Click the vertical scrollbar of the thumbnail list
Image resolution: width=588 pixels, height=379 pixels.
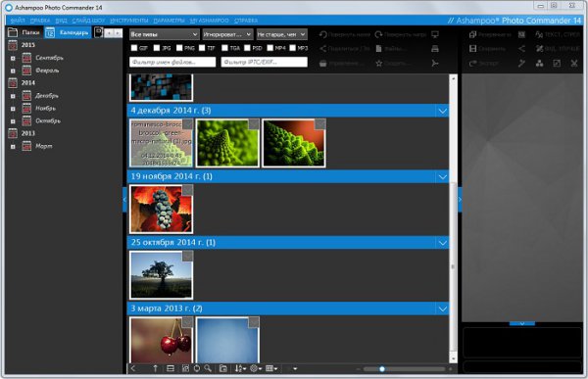point(453,266)
